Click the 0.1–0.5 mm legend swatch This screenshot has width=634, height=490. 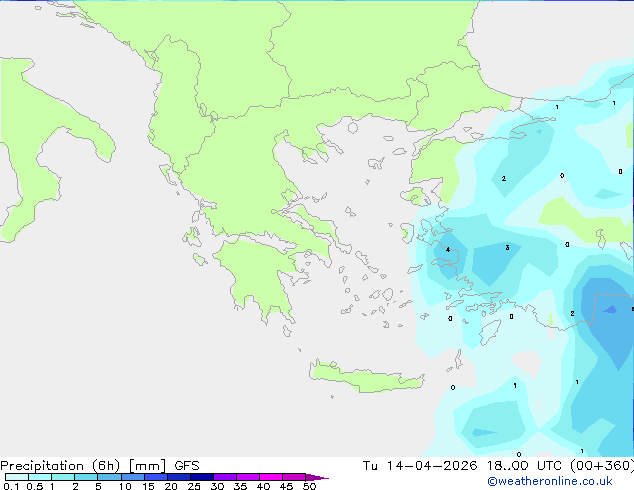(x=17, y=477)
